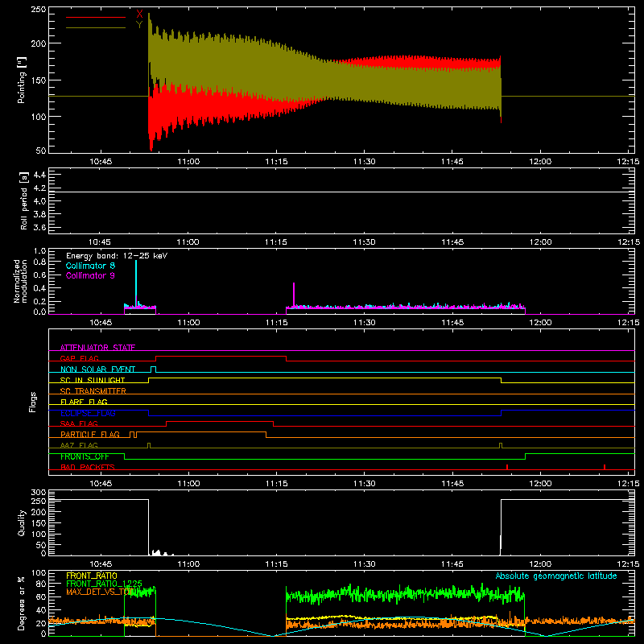Screen dimensions: 644x644
Task: Click the tall cyan Collimator 8 spike
Action: point(136,283)
